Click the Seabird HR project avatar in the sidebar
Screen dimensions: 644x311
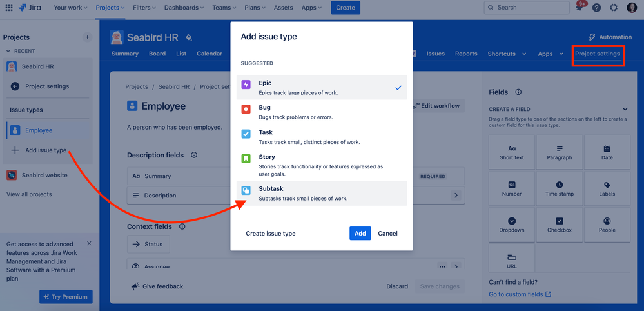click(x=12, y=66)
